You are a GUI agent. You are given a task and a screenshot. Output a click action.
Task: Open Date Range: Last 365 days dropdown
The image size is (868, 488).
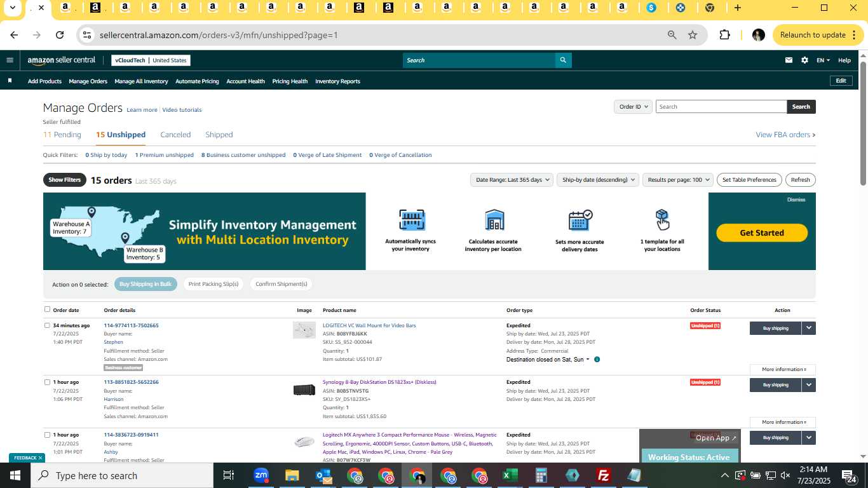512,180
